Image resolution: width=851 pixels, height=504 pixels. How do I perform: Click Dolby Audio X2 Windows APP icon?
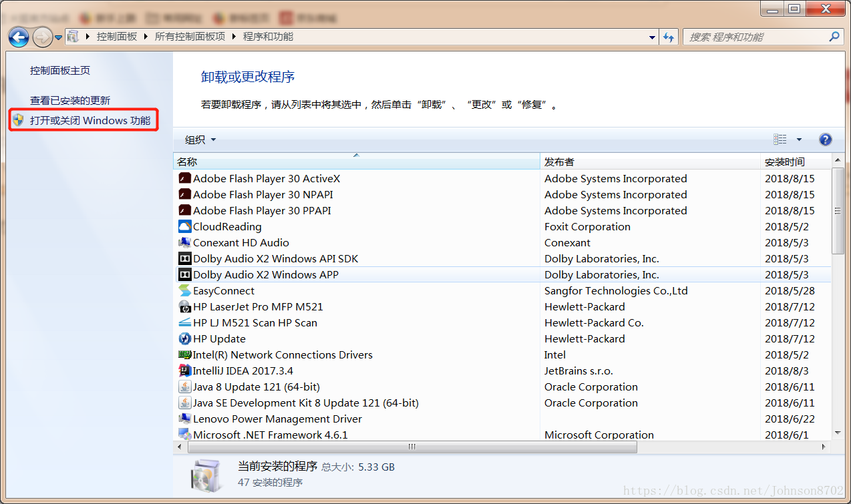tap(185, 274)
